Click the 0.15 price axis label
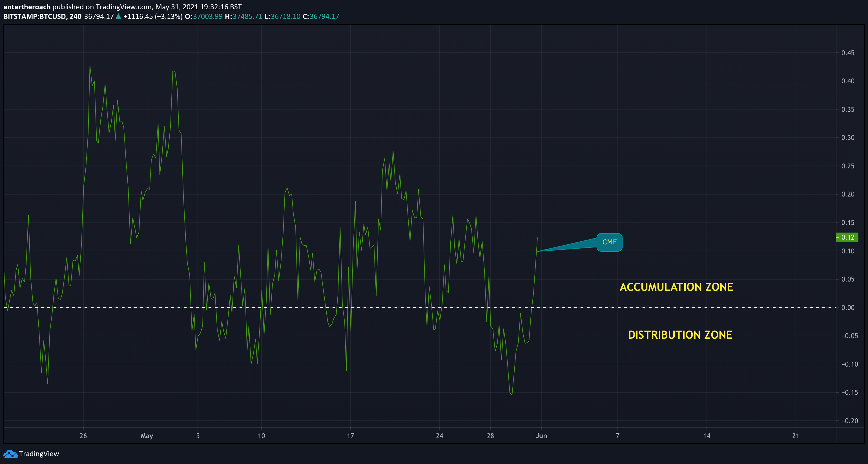The width and height of the screenshot is (868, 464). point(848,223)
